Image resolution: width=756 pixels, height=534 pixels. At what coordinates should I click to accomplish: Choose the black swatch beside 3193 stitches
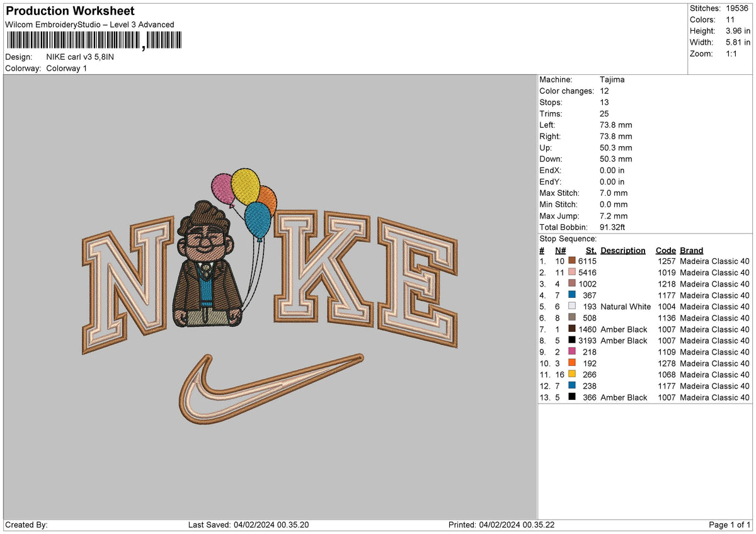572,341
